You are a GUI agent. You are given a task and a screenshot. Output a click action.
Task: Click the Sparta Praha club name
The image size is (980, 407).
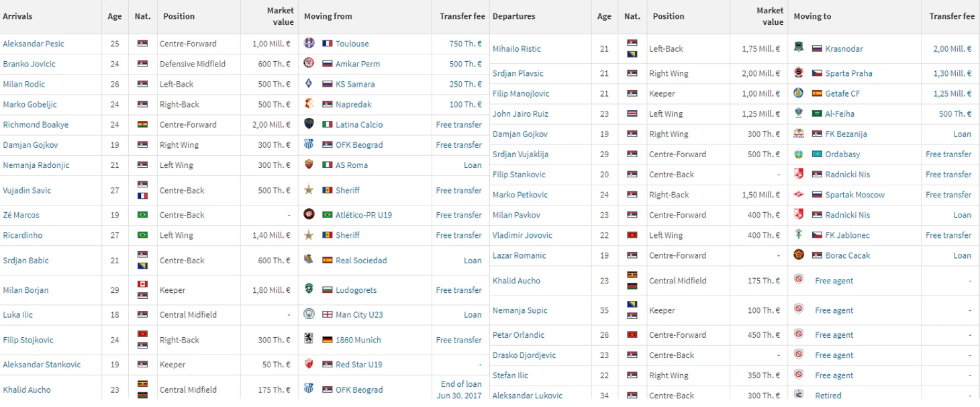[848, 73]
